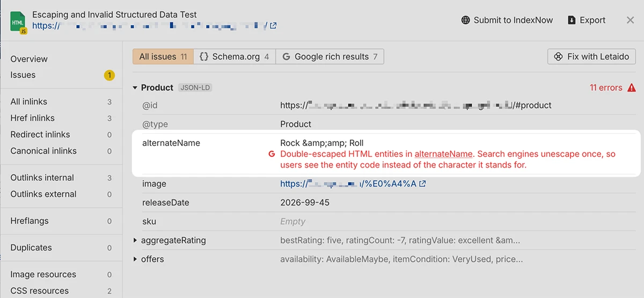Close the details panel

coord(630,20)
